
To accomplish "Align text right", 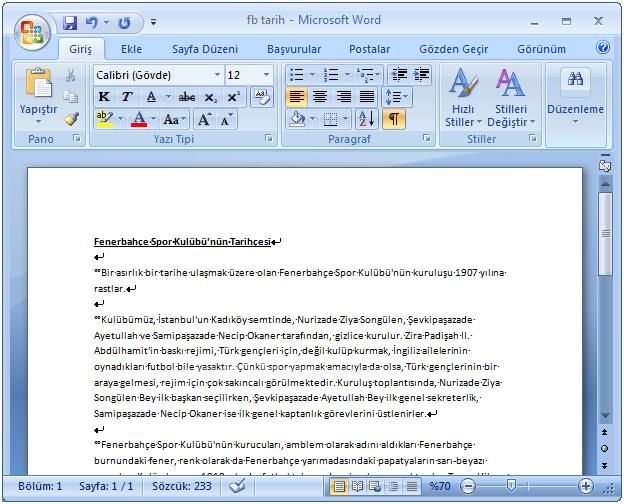I will (x=343, y=97).
